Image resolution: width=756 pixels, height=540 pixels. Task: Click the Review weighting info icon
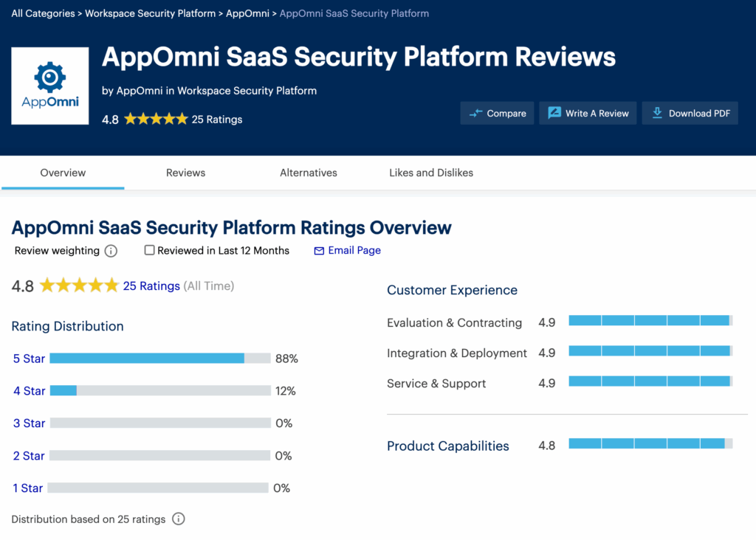(x=111, y=251)
